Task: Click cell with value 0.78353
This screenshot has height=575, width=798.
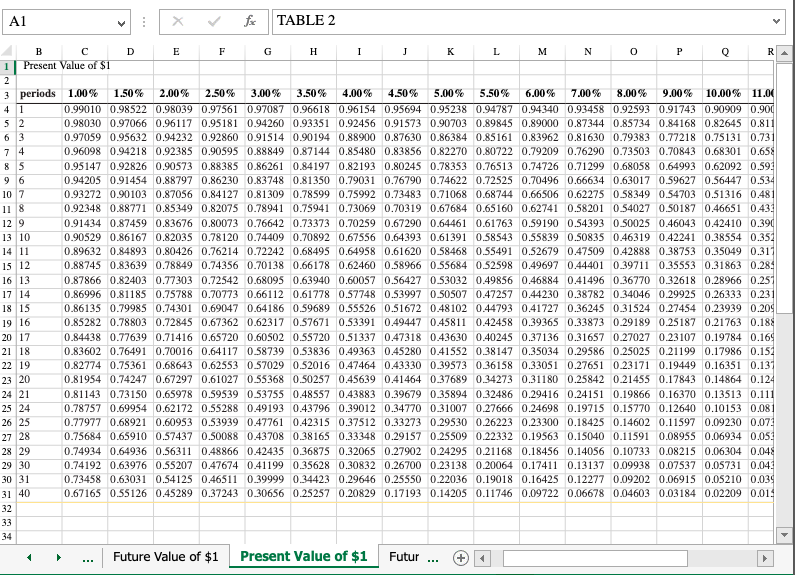Action: pyautogui.click(x=451, y=166)
